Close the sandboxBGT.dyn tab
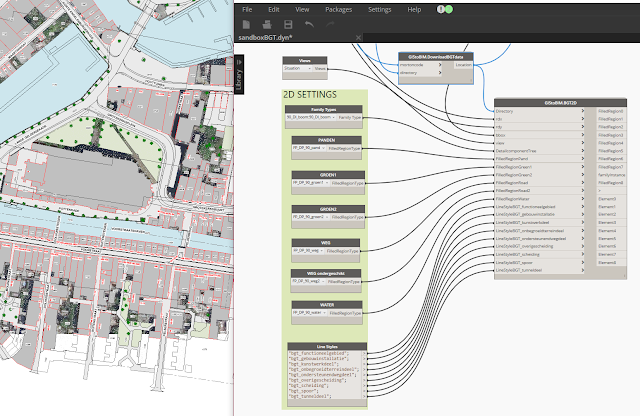This screenshot has width=640, height=416. click(358, 38)
